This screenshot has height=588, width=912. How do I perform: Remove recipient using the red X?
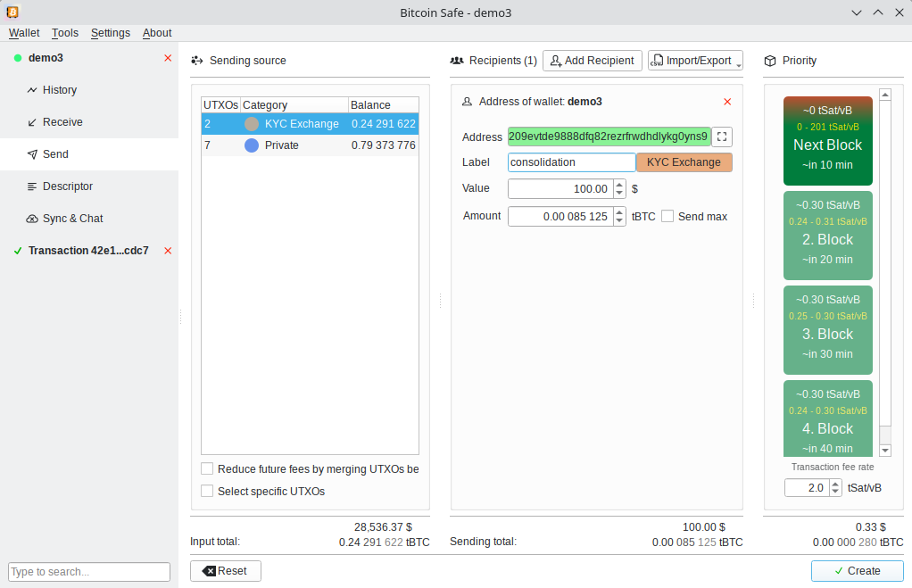[x=727, y=102]
